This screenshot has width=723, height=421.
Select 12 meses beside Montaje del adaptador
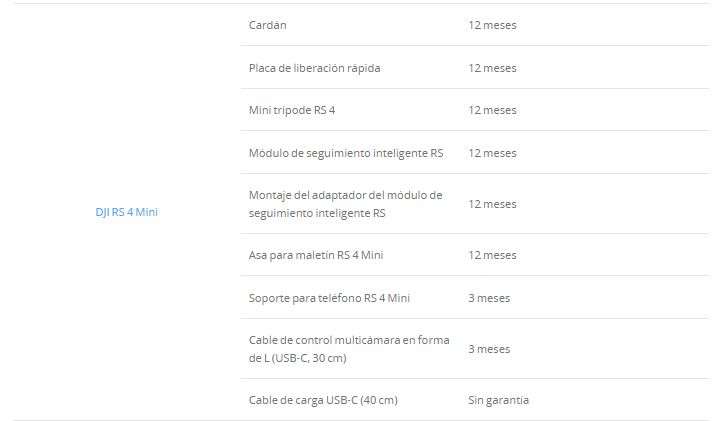(492, 204)
